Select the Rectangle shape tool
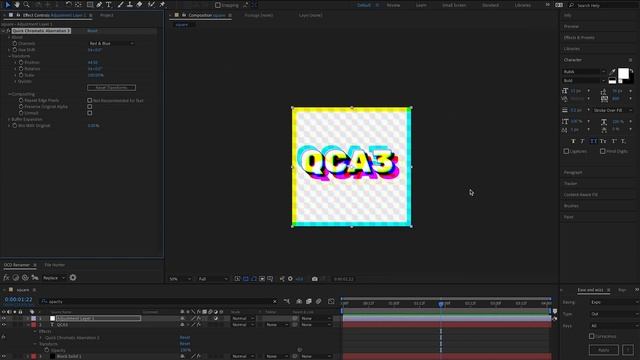640x360 pixels. pyautogui.click(x=90, y=4)
